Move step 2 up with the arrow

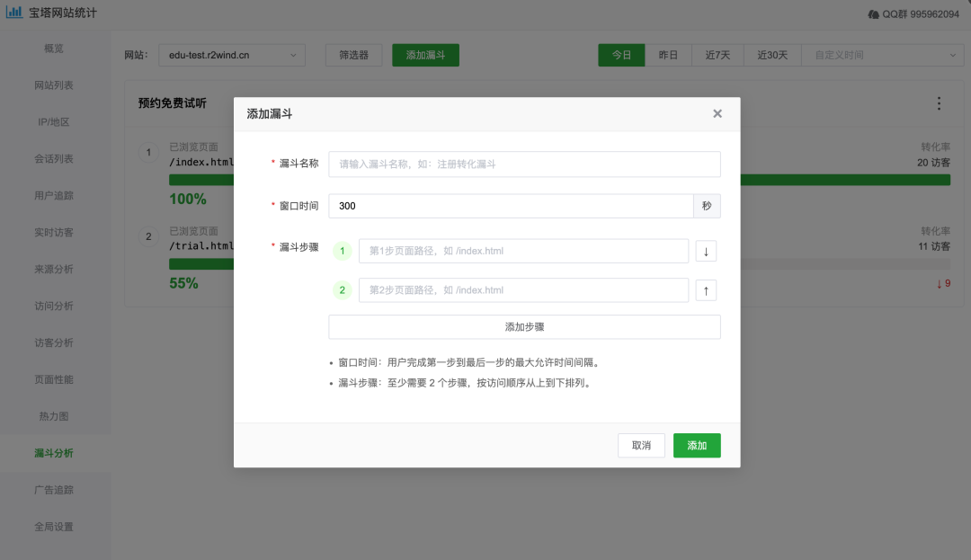[x=706, y=290]
